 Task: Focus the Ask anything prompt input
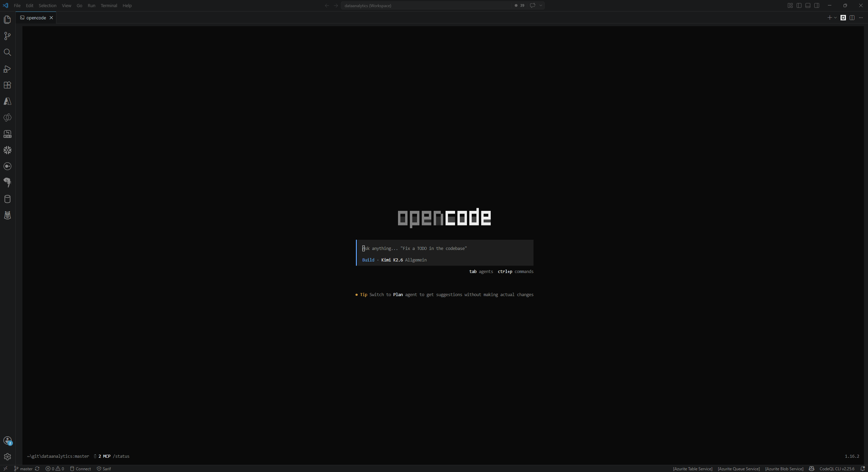[445, 248]
